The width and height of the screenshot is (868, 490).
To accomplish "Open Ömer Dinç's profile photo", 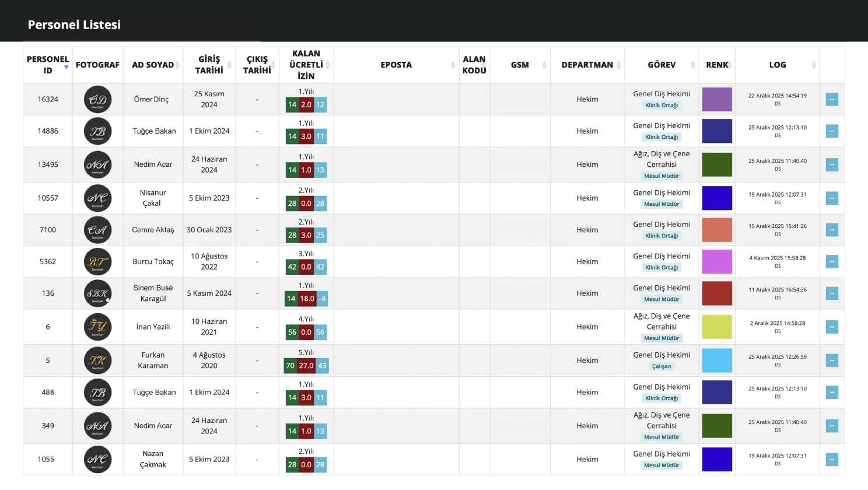I will pyautogui.click(x=97, y=100).
